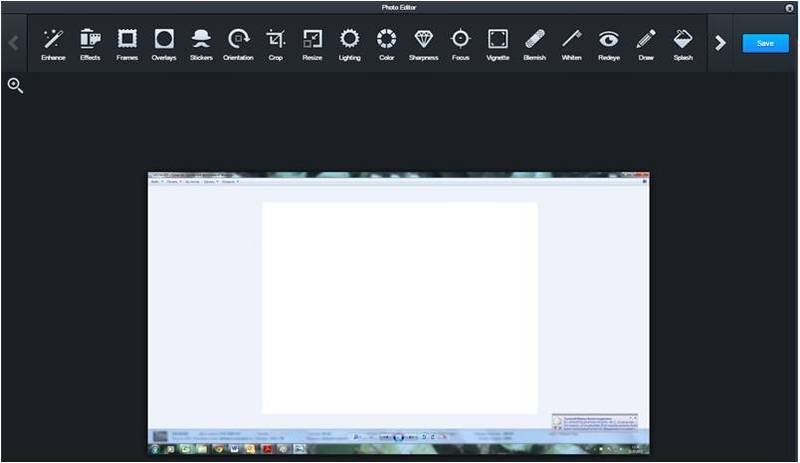
Task: Select the Crop tool
Action: [276, 41]
